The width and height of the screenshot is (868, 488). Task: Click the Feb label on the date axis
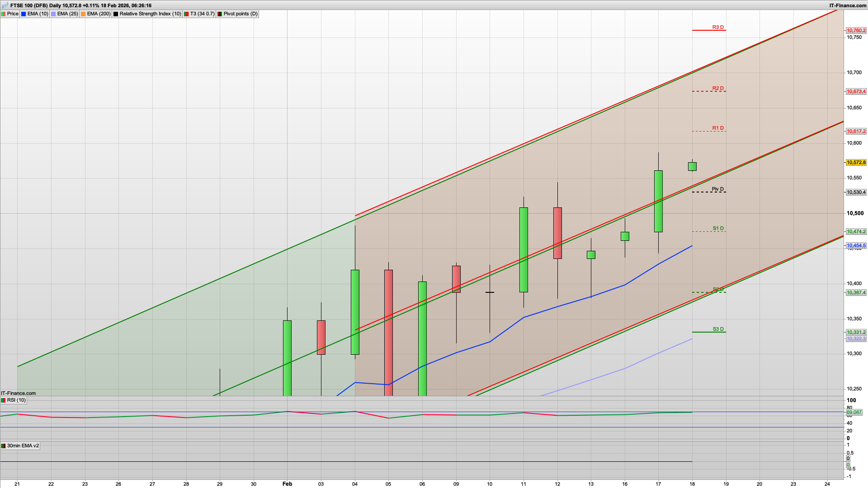(287, 483)
